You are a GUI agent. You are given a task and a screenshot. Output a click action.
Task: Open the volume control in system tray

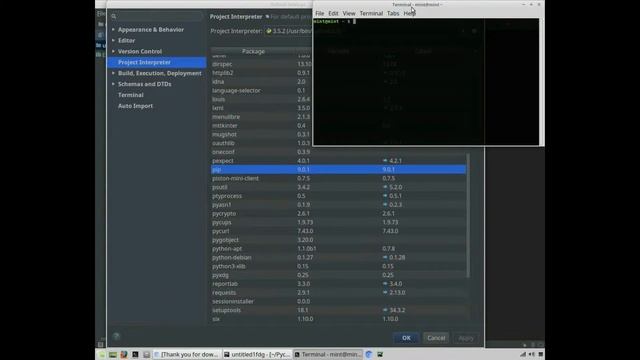pos(531,354)
